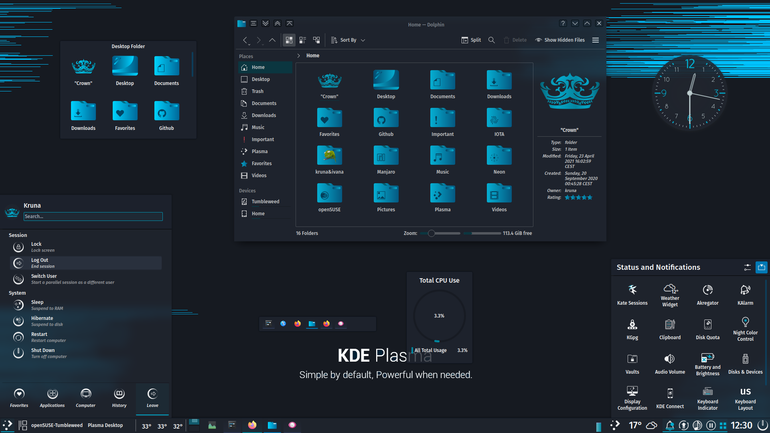The width and height of the screenshot is (770, 433).
Task: Choose Log Out in the Session list
Action: pyautogui.click(x=86, y=263)
